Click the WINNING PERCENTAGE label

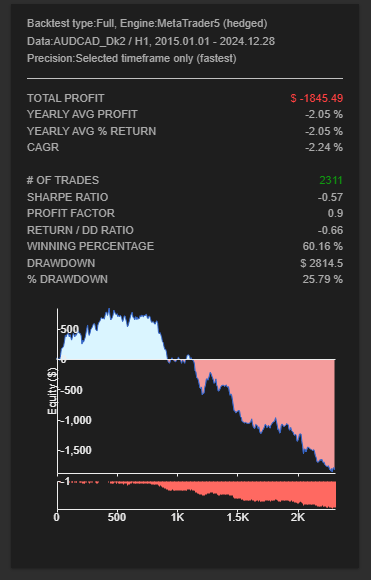tap(90, 246)
